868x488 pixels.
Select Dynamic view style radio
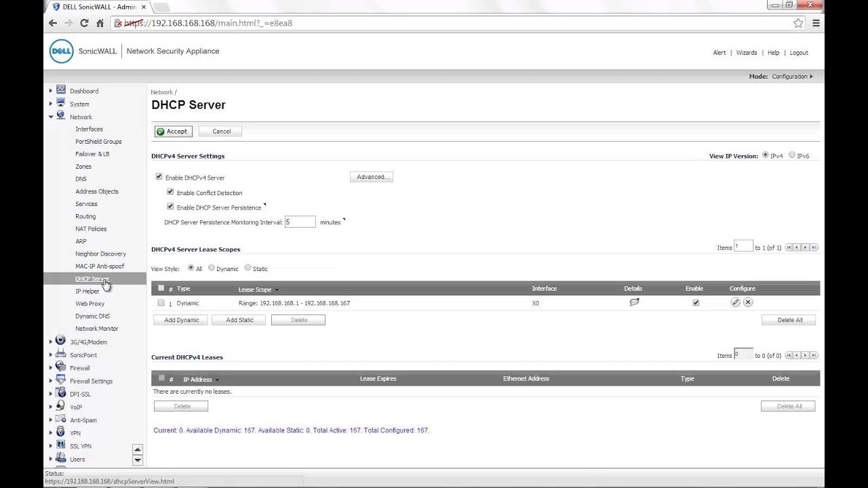click(x=212, y=268)
